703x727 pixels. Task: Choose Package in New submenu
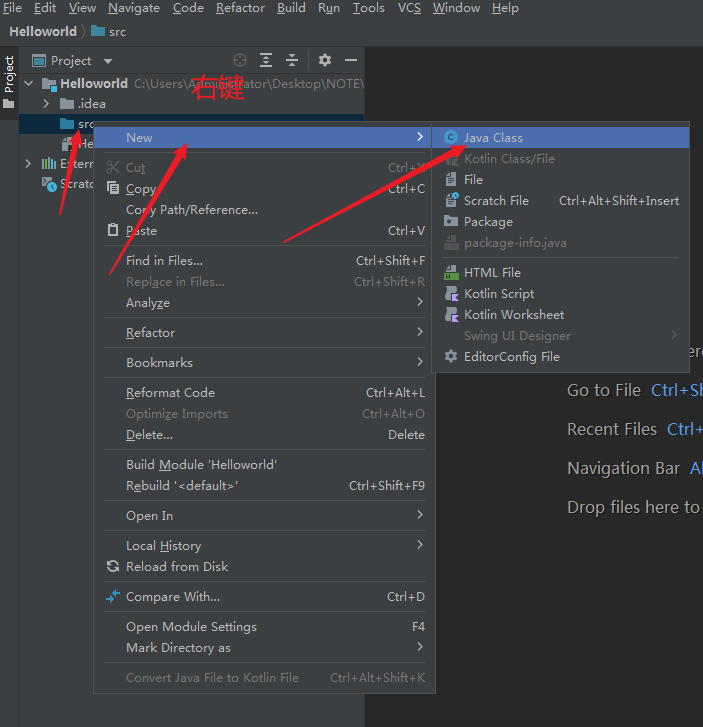click(x=561, y=222)
